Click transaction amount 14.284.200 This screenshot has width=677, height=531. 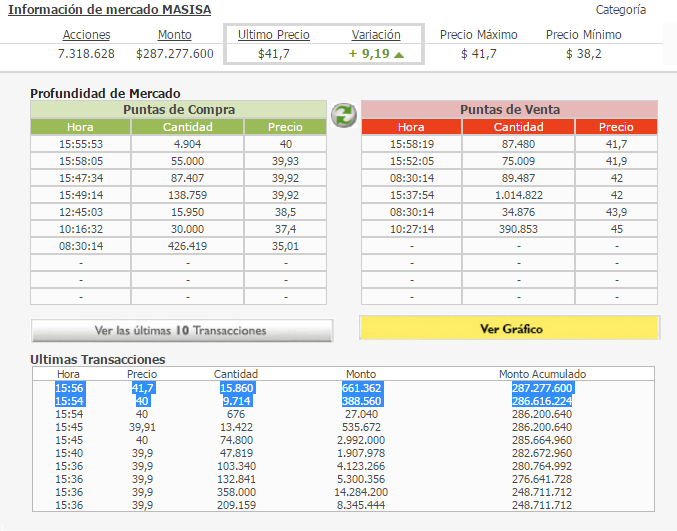pos(361,492)
